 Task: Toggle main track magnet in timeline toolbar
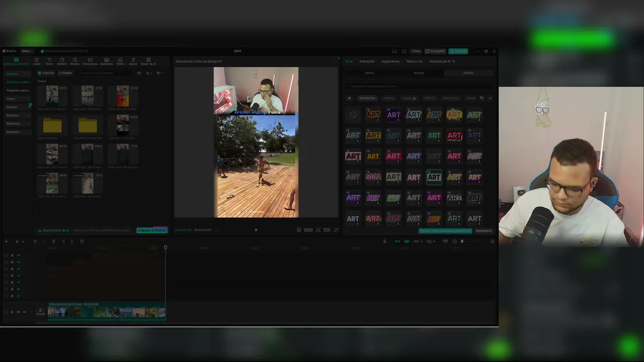[x=397, y=241]
